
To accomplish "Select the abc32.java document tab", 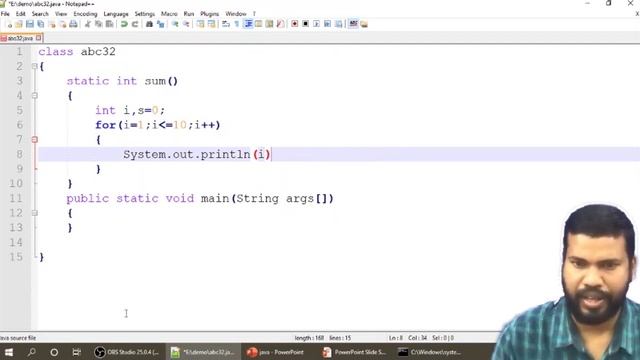I will click(20, 38).
